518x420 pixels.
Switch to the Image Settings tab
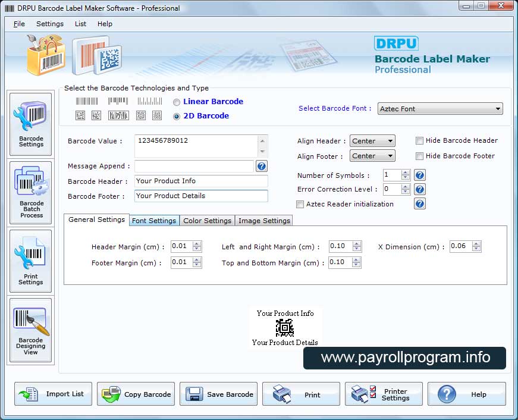click(x=264, y=220)
